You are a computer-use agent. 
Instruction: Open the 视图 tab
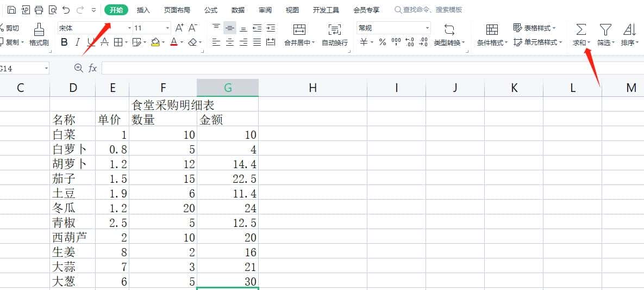[x=292, y=10]
